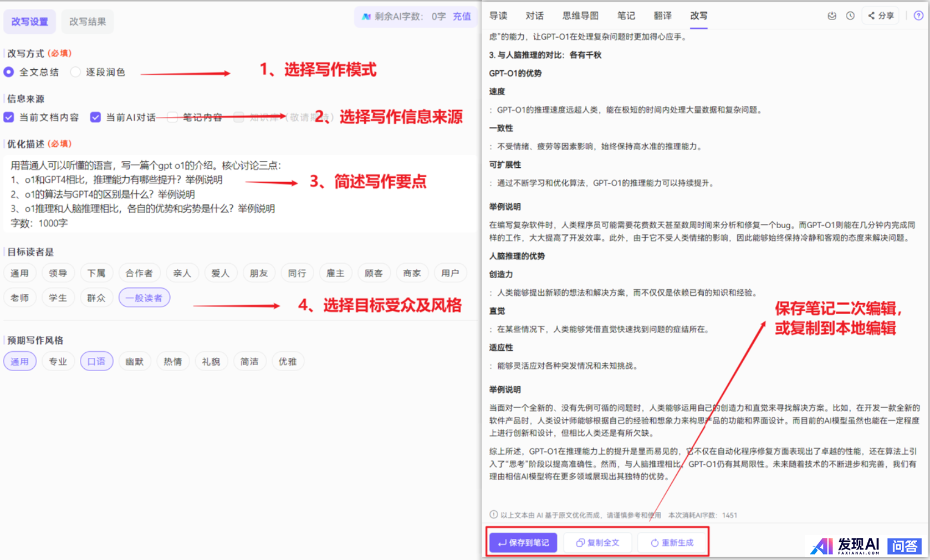Viewport: 930px width, 560px height.
Task: Click 复制全文 to copy the text
Action: tap(597, 543)
